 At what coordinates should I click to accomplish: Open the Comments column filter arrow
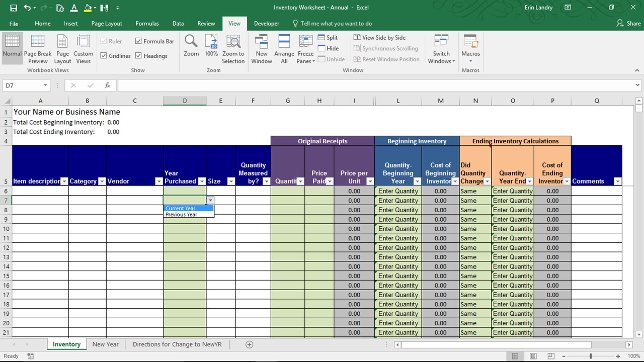click(x=618, y=182)
